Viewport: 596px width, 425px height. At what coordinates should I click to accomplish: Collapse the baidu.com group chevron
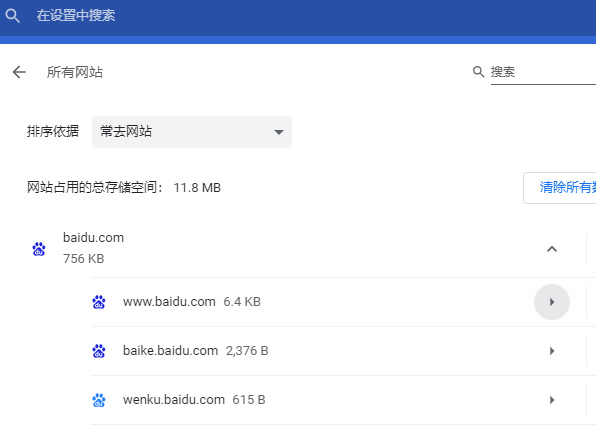pyautogui.click(x=552, y=249)
